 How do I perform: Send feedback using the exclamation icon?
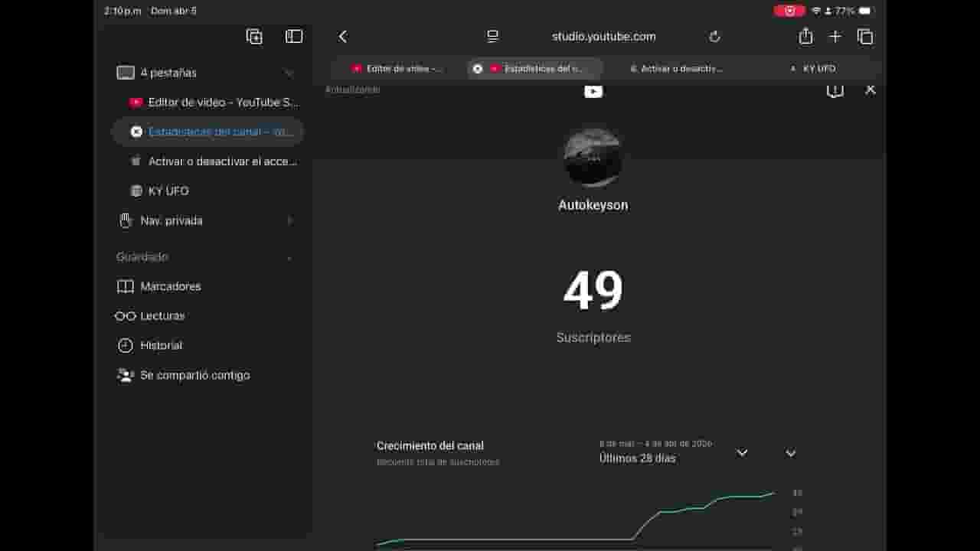click(835, 91)
